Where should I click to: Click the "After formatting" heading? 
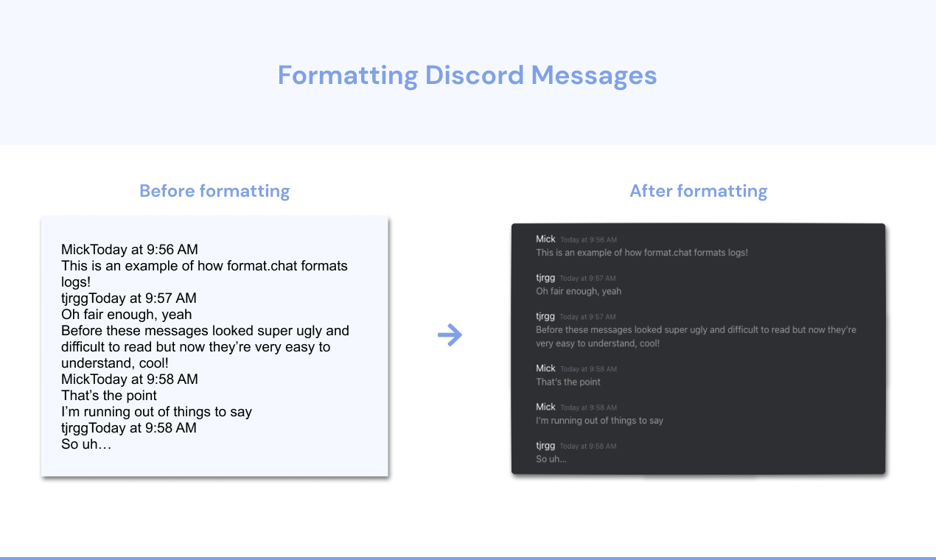pos(699,192)
